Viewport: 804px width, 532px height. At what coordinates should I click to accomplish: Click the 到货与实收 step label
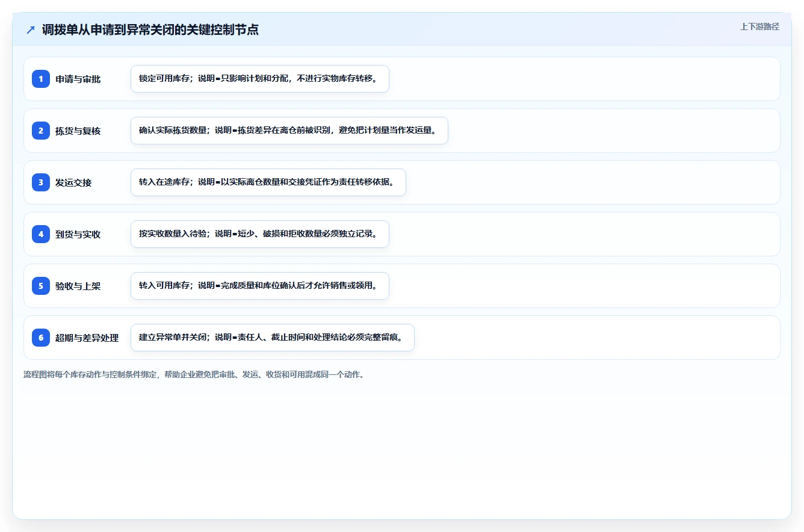[x=78, y=235]
